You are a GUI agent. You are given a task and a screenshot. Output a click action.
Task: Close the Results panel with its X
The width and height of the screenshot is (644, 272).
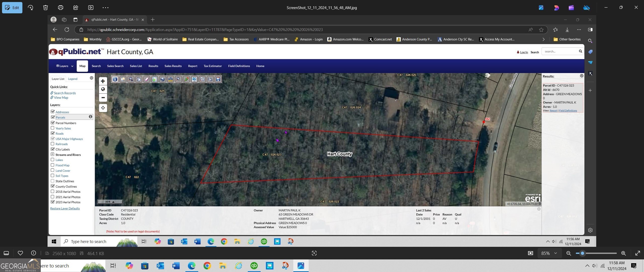(582, 76)
